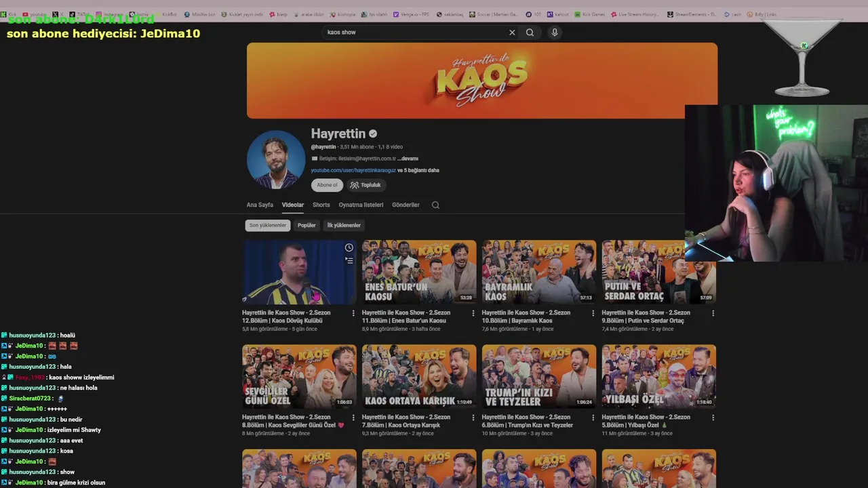Image resolution: width=868 pixels, height=488 pixels.
Task: Open options menu for 12.Bölüm video
Action: pos(353,313)
